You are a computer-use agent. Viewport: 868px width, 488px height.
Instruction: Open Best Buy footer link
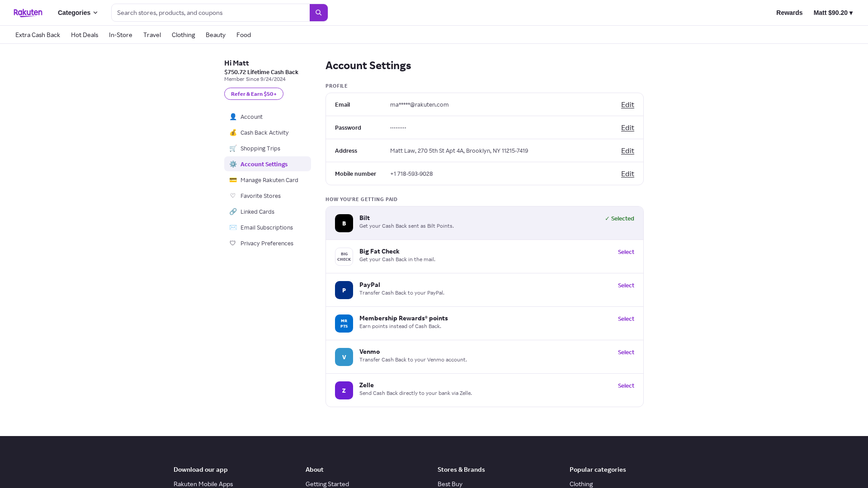point(450,484)
